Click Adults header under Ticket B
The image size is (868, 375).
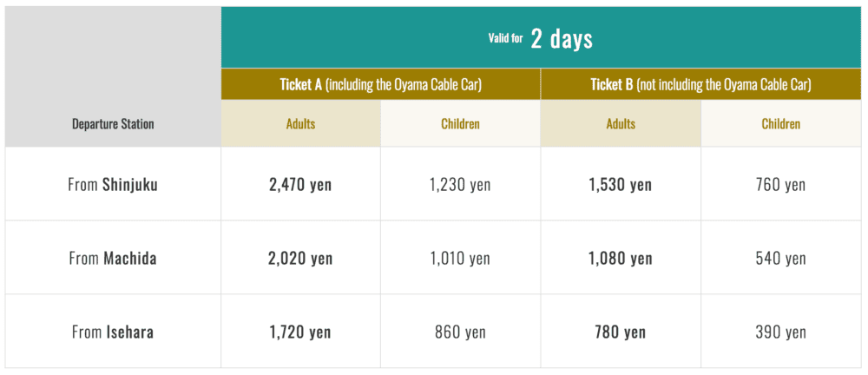[620, 124]
